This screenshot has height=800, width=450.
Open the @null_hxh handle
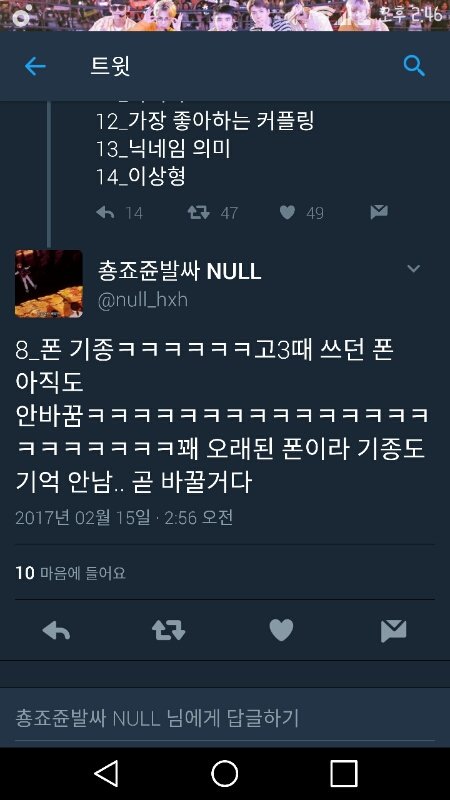142,300
